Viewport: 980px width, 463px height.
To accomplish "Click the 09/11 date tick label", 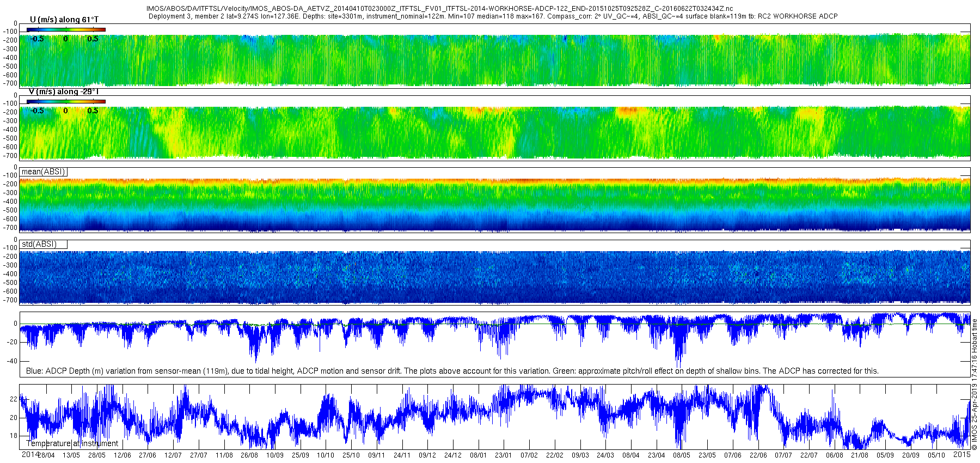I will [x=377, y=455].
